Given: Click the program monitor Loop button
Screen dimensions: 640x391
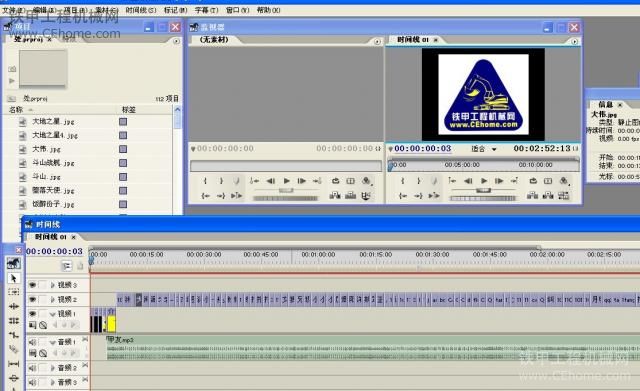Looking at the screenshot, I should [533, 181].
